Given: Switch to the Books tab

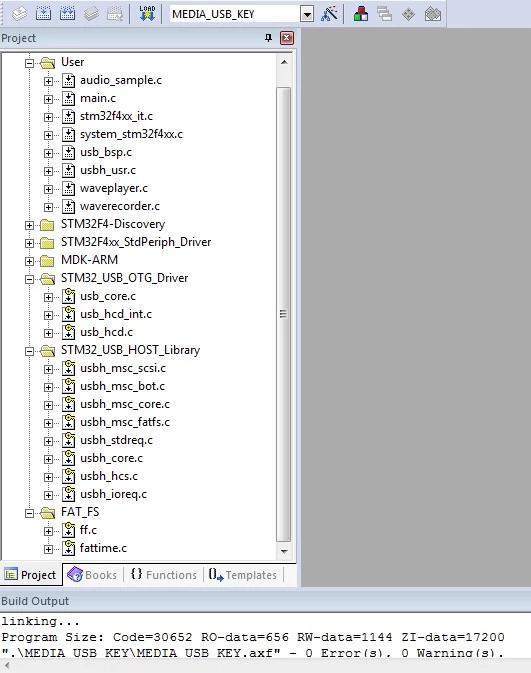Looking at the screenshot, I should coord(93,575).
